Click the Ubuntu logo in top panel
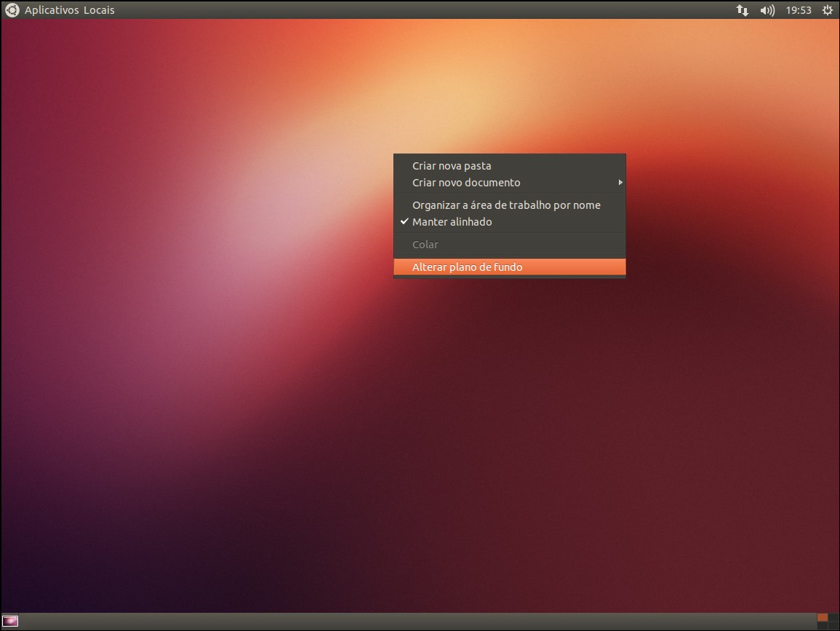The width and height of the screenshot is (840, 631). click(x=12, y=10)
